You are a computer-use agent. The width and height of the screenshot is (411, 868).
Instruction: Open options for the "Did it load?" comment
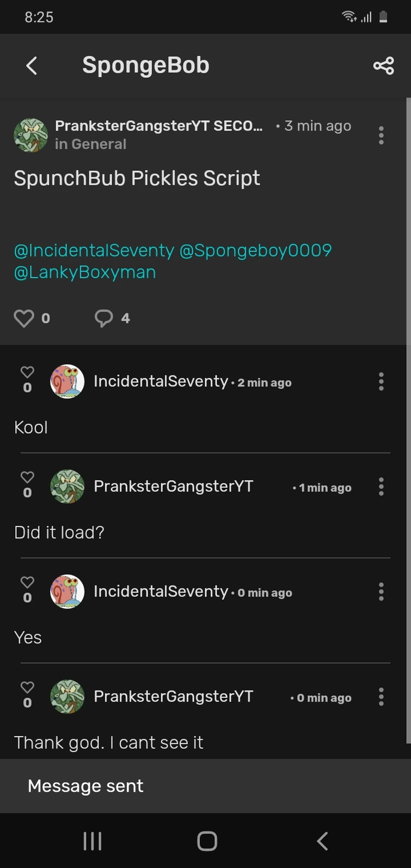pyautogui.click(x=381, y=487)
